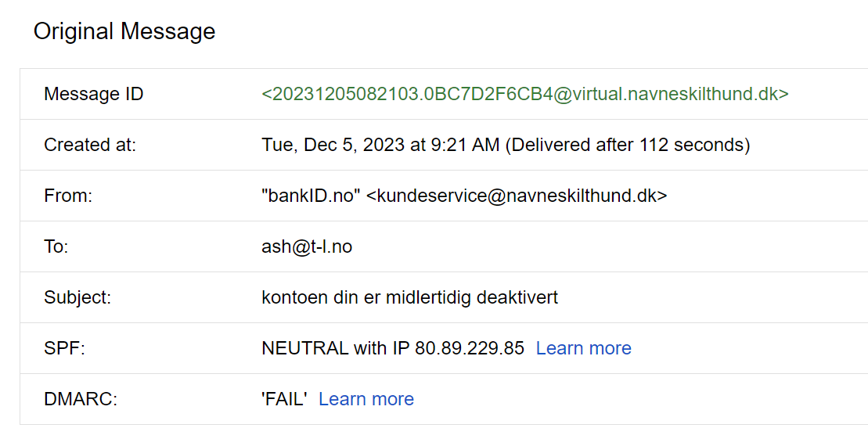Click the "bankID.no" sender name
The height and width of the screenshot is (446, 868).
pyautogui.click(x=311, y=196)
